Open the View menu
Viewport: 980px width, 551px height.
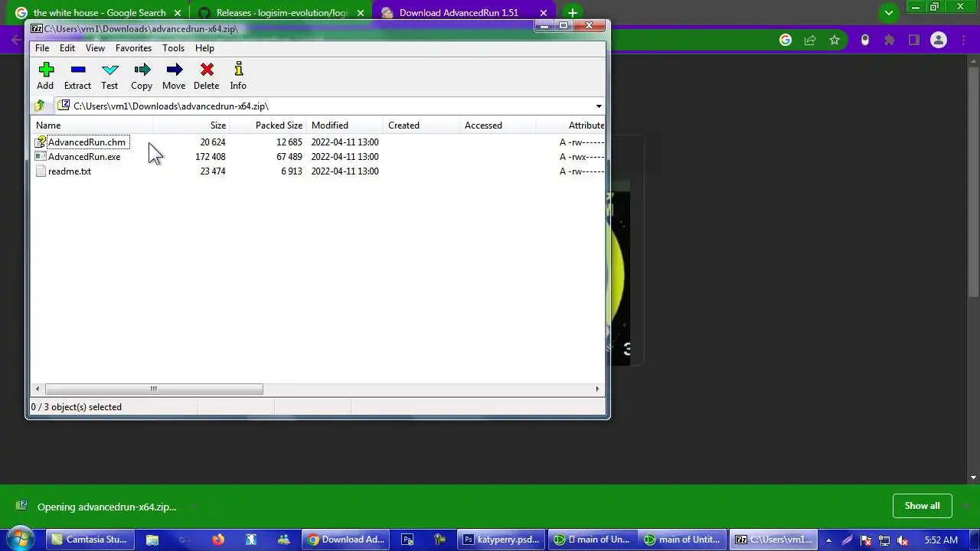95,47
